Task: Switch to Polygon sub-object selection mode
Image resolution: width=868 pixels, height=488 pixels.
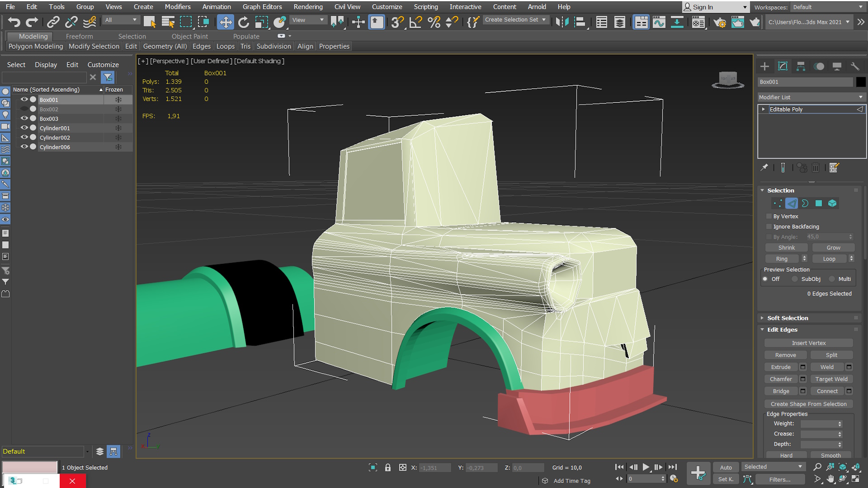Action: (x=819, y=203)
